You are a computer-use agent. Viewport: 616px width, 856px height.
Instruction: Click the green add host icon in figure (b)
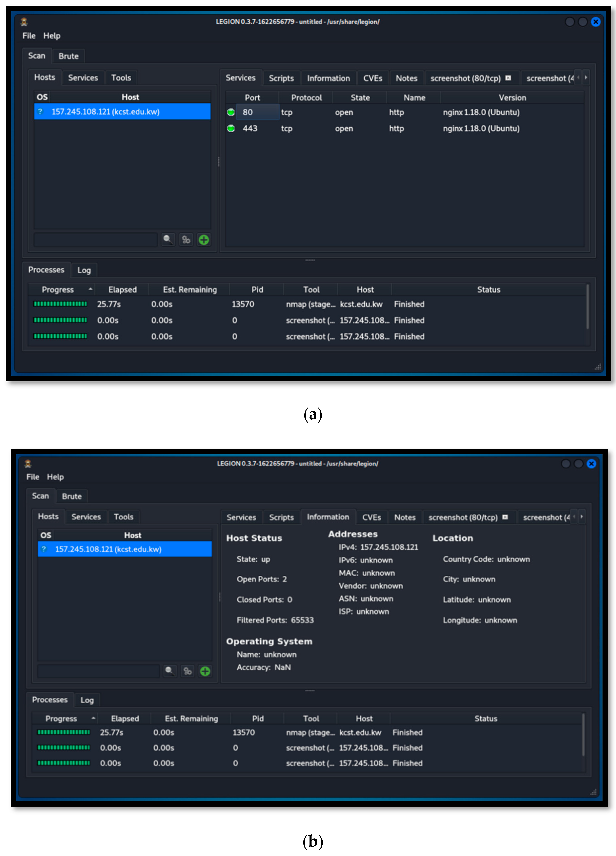(x=205, y=671)
